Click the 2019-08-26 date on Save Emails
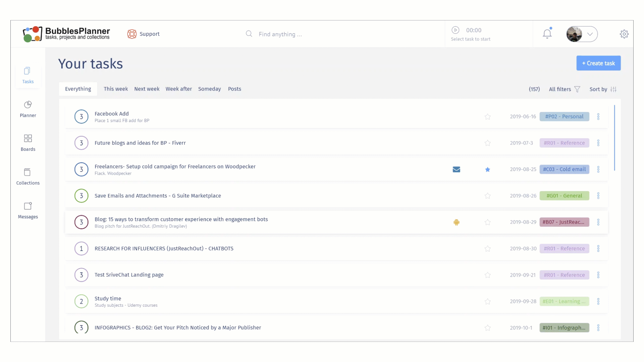 523,196
